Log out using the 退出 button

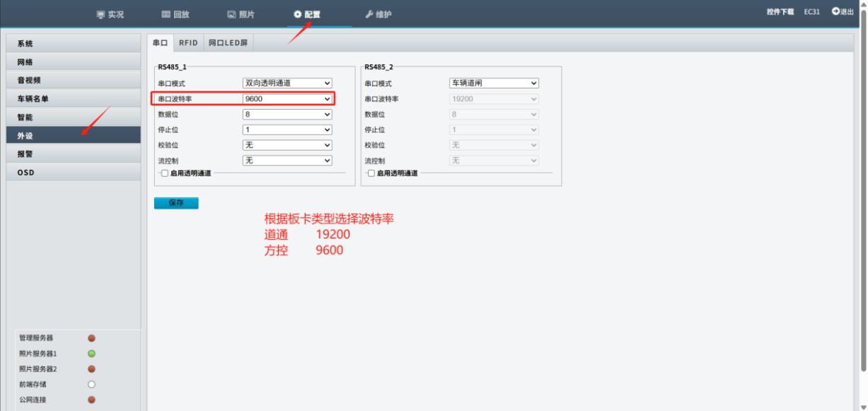coord(843,12)
